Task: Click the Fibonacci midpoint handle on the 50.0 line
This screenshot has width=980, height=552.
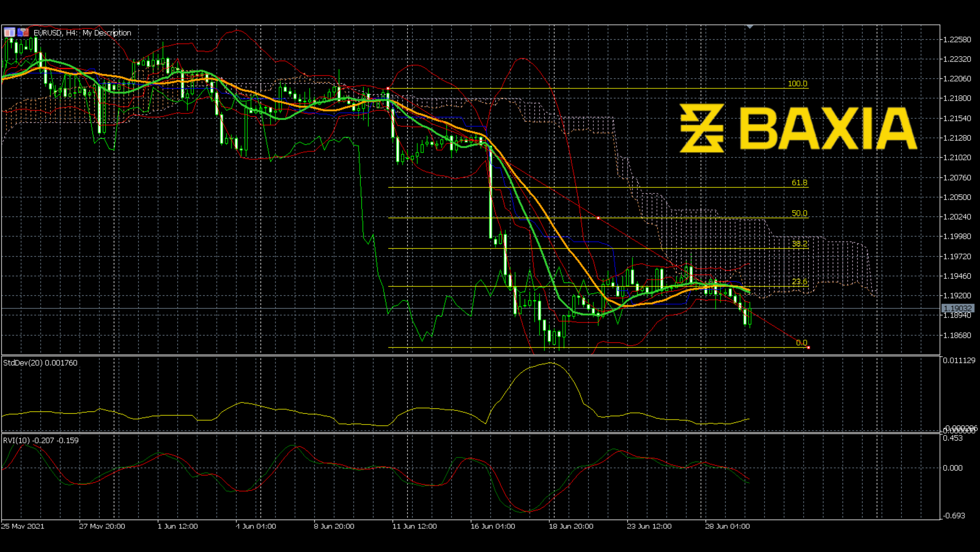Action: point(598,218)
